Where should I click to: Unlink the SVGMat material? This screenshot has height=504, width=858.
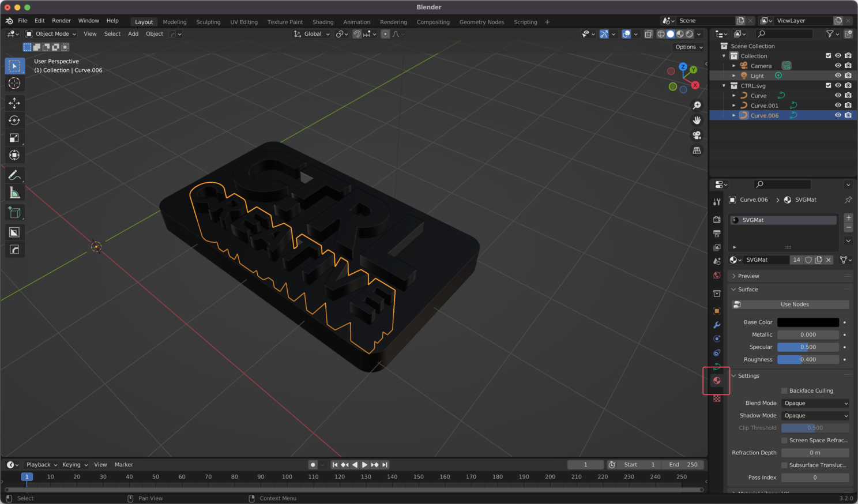(x=829, y=260)
